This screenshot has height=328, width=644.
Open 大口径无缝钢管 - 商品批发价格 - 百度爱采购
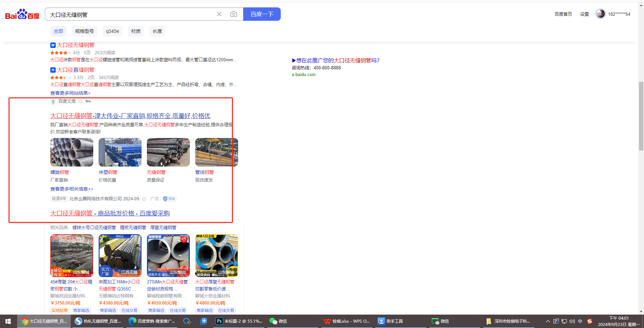pyautogui.click(x=110, y=213)
